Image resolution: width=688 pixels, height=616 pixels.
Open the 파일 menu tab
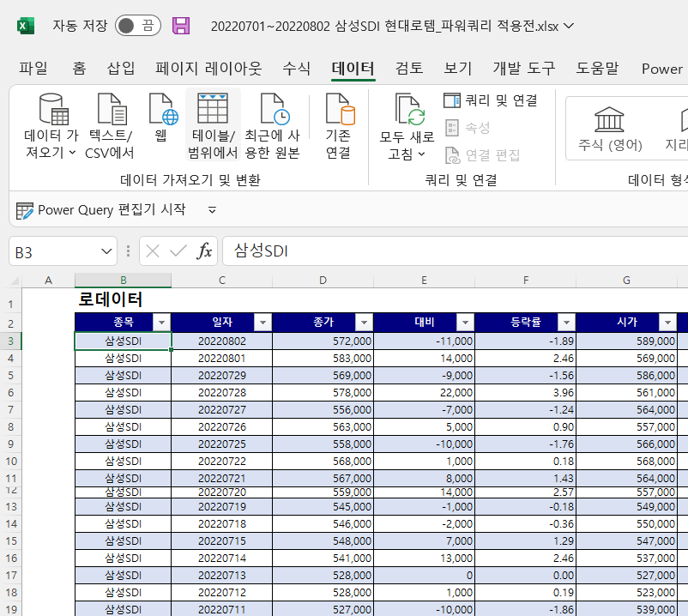pyautogui.click(x=33, y=69)
